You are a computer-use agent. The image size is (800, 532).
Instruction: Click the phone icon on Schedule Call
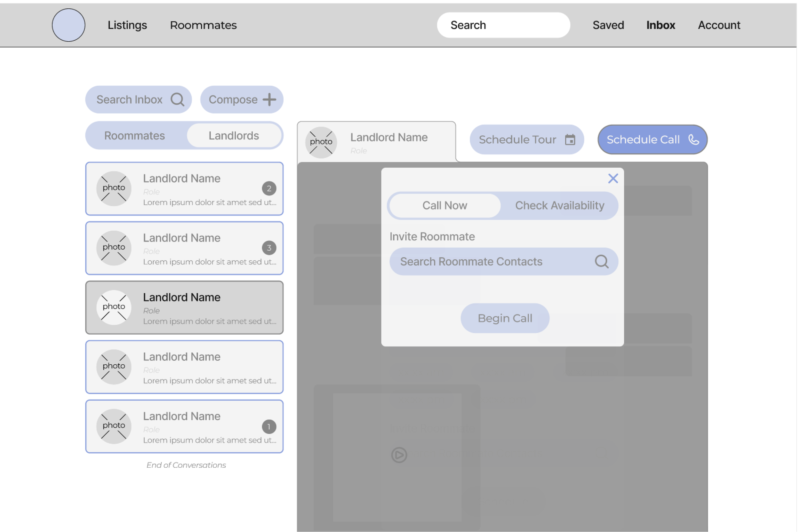point(693,139)
